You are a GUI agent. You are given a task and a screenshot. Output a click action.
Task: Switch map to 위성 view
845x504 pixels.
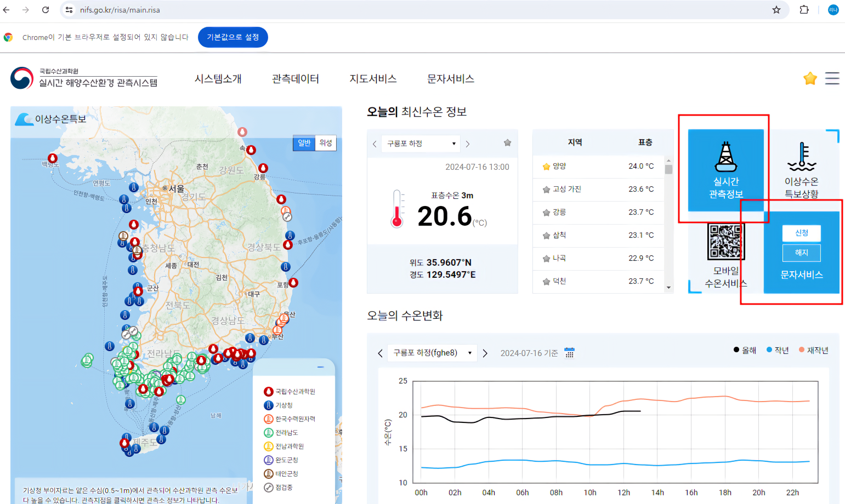(326, 143)
